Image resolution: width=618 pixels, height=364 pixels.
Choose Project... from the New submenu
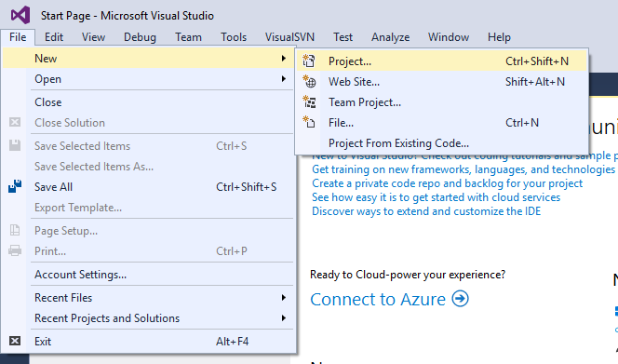click(x=441, y=61)
